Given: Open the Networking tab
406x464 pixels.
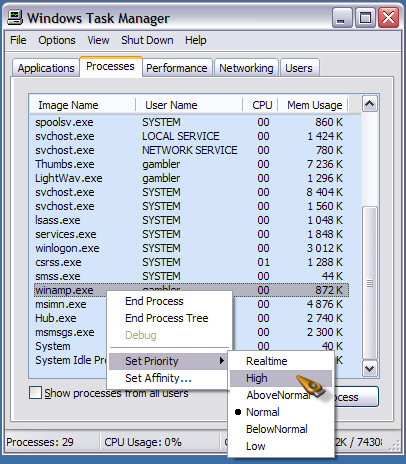Looking at the screenshot, I should (246, 68).
